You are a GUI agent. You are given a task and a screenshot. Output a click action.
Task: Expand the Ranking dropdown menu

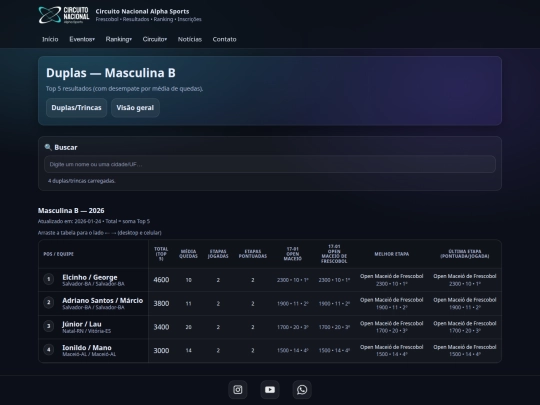coord(118,39)
